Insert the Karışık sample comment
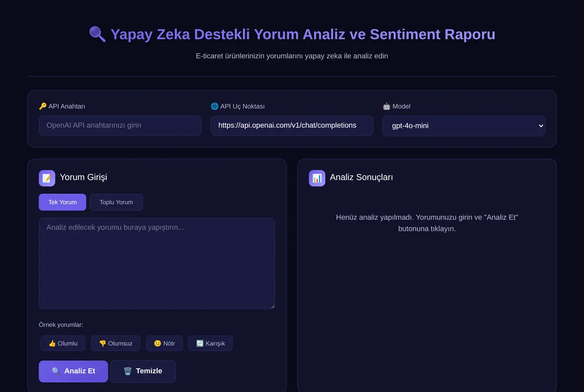 click(210, 343)
